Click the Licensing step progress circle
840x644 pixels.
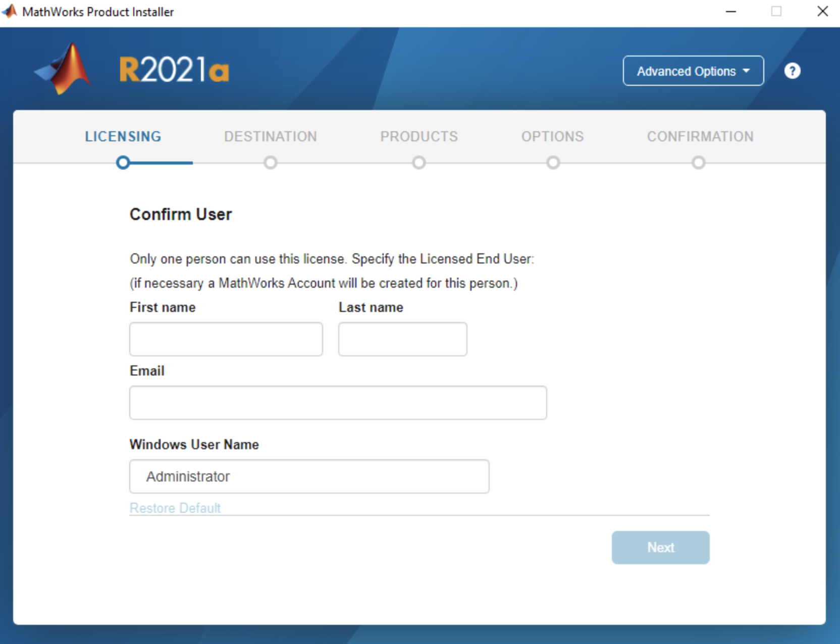tap(123, 163)
